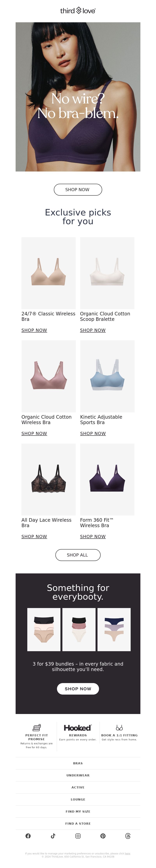Image resolution: width=156 pixels, height=868 pixels.
Task: Open the Threads social icon
Action: click(x=128, y=836)
